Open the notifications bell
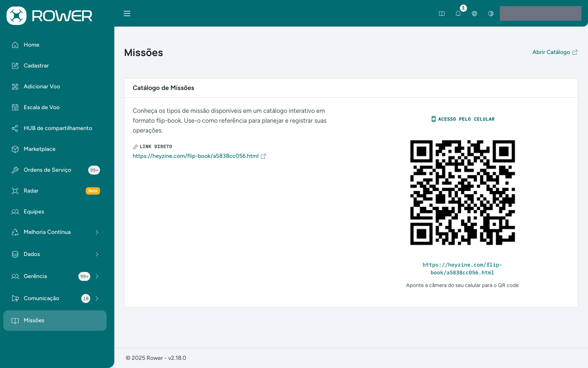The width and height of the screenshot is (588, 368). (458, 13)
